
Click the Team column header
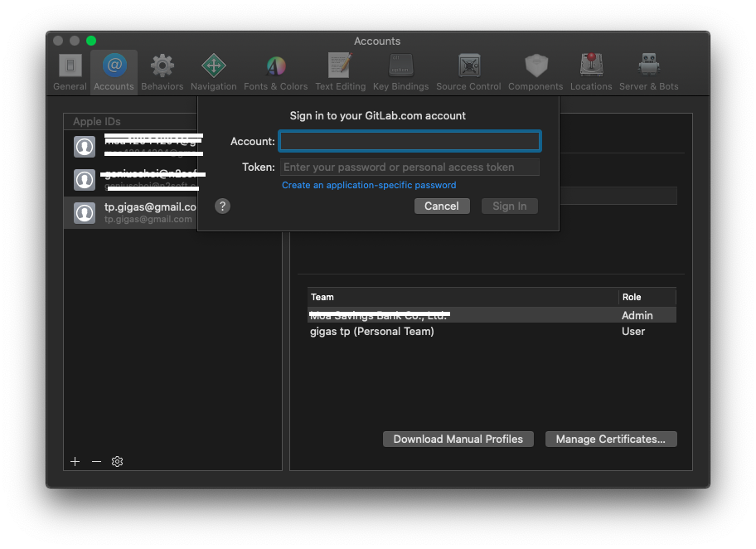pos(463,297)
